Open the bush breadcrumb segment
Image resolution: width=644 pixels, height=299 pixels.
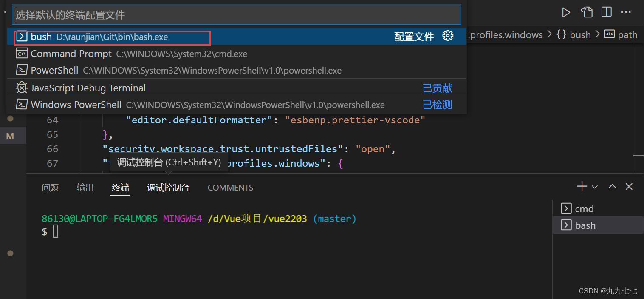[x=580, y=35]
